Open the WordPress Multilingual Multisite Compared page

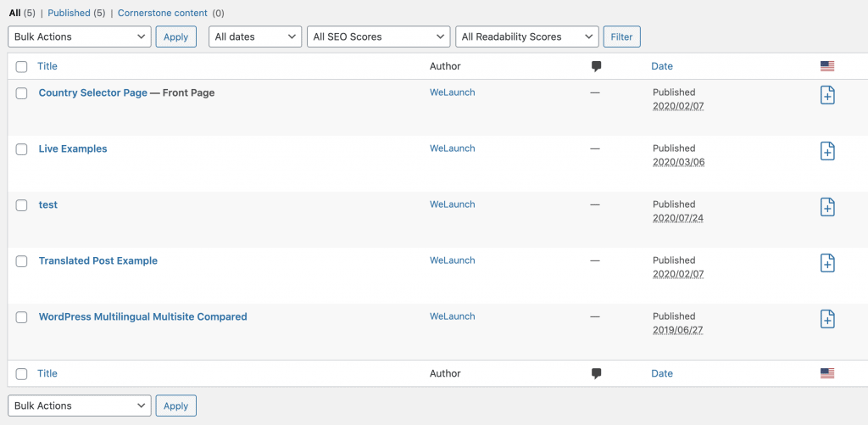pyautogui.click(x=142, y=316)
